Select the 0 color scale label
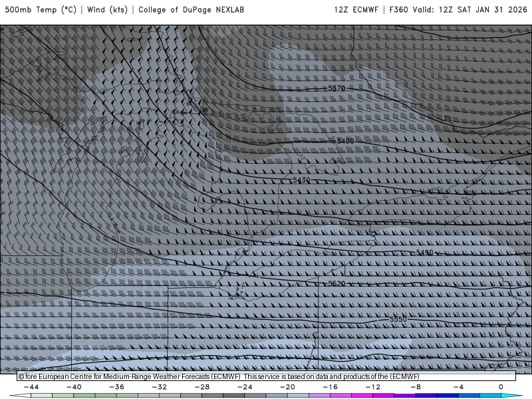The image size is (532, 399). [x=501, y=387]
